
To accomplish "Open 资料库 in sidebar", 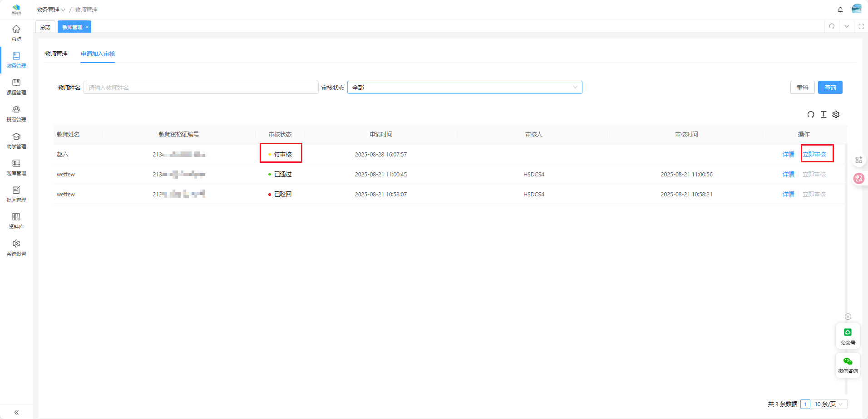I will pos(16,221).
